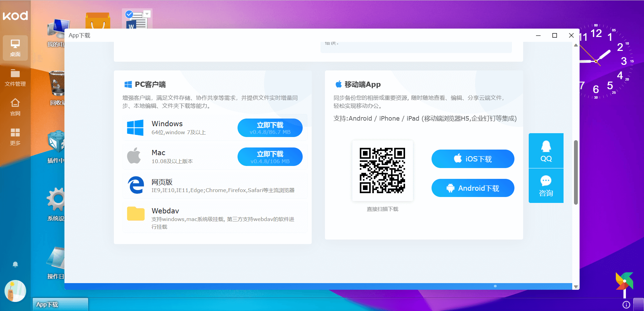The height and width of the screenshot is (311, 644).
Task: Click the Android下载 button
Action: pos(473,188)
